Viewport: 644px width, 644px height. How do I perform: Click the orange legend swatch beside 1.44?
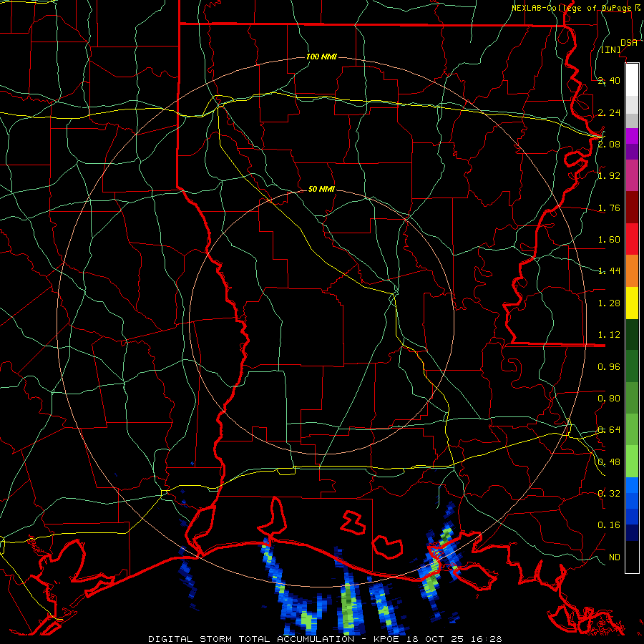pos(632,271)
